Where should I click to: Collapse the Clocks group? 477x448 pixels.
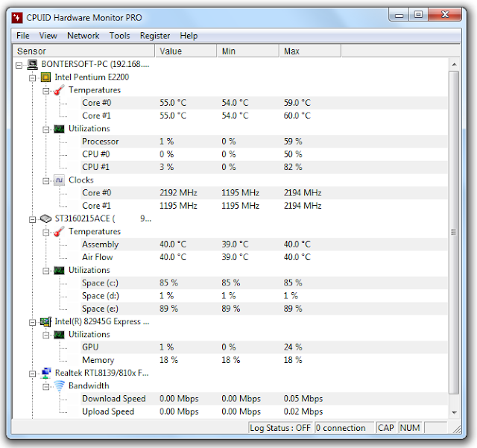click(x=45, y=181)
